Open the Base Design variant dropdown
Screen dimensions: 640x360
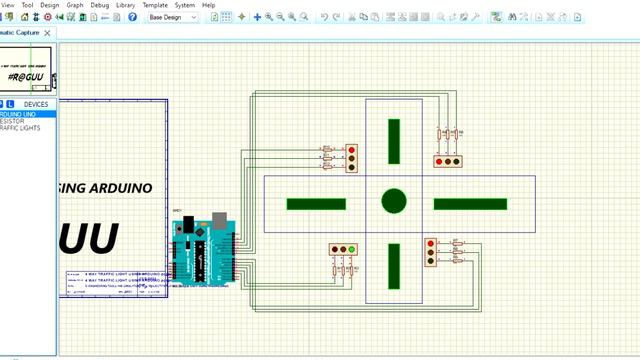pos(173,17)
